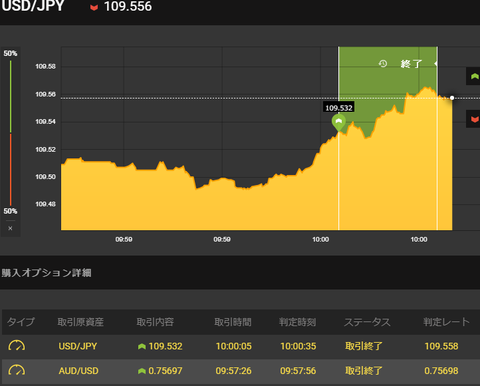Click the green upper part of sentiment bar
480x386 pixels.
(10, 96)
